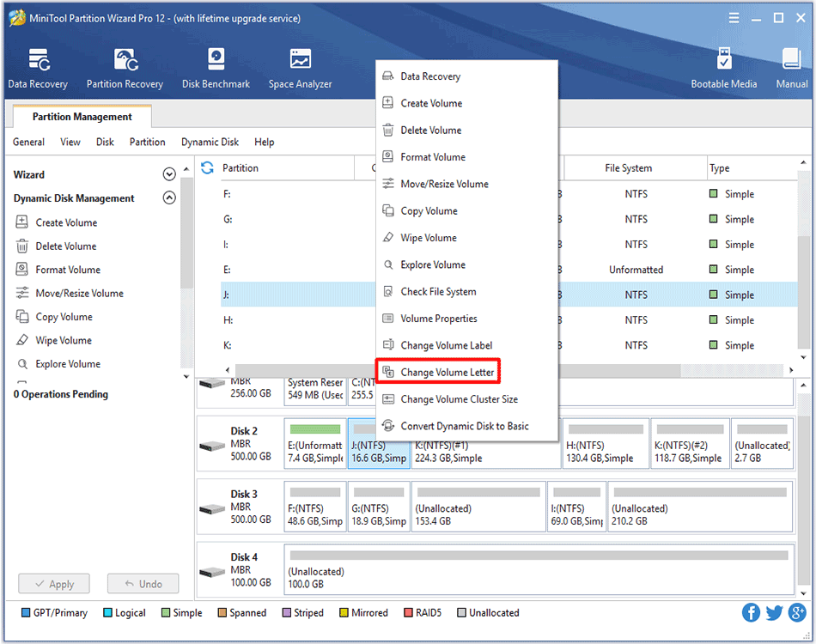This screenshot has width=816, height=644.
Task: Open the Disk menu
Action: coord(104,142)
